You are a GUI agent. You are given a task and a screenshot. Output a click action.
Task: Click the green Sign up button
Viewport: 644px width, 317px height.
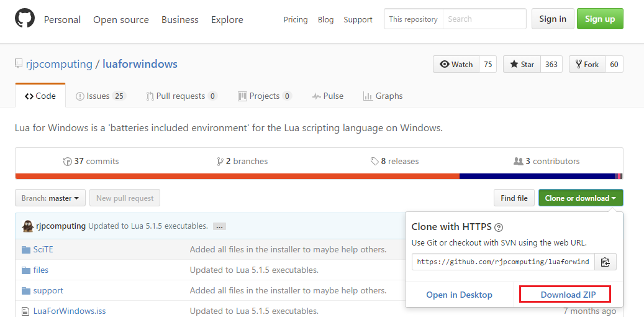pyautogui.click(x=600, y=19)
